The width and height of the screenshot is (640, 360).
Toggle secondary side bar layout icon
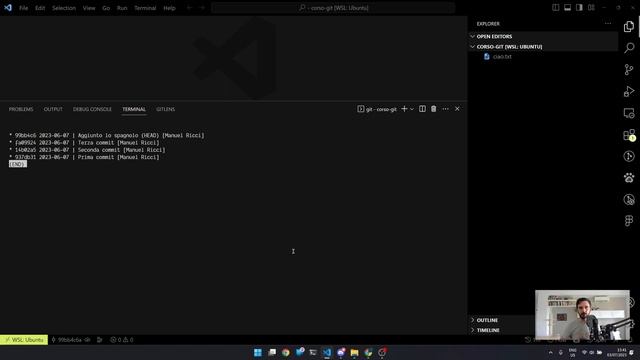coord(579,8)
